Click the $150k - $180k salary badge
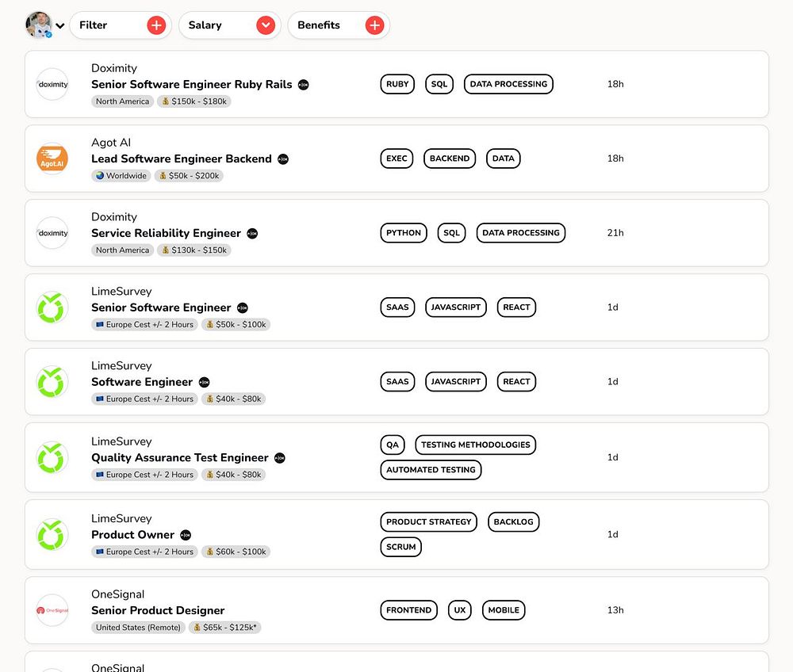This screenshot has width=793, height=672. tap(194, 101)
